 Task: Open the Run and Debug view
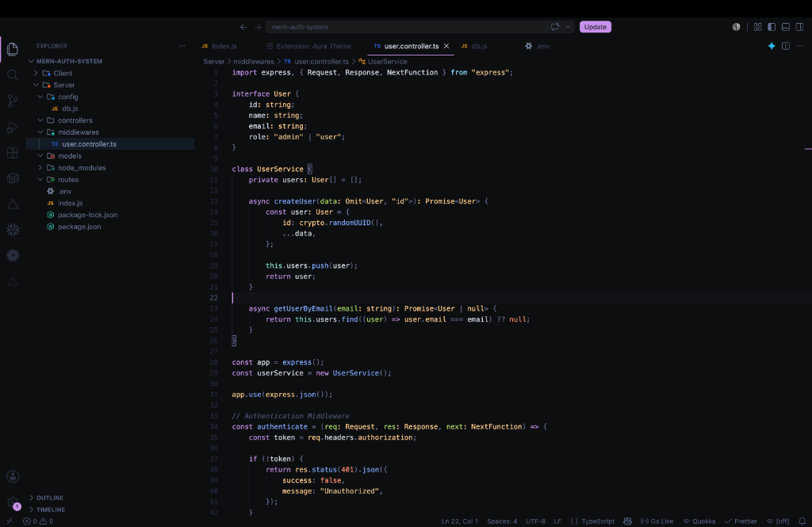pos(13,127)
